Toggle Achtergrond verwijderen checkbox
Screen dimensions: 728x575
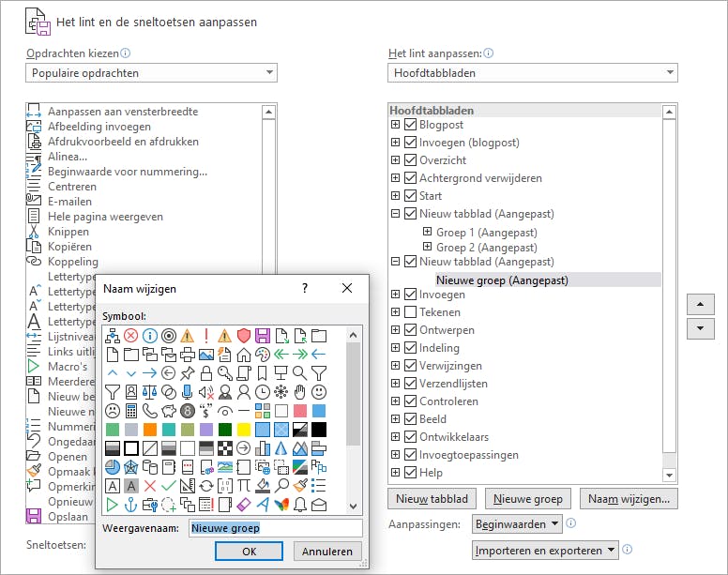tap(410, 177)
